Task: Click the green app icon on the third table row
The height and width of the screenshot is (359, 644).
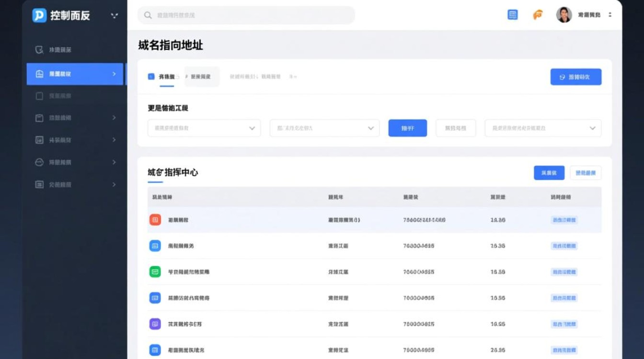Action: click(154, 272)
